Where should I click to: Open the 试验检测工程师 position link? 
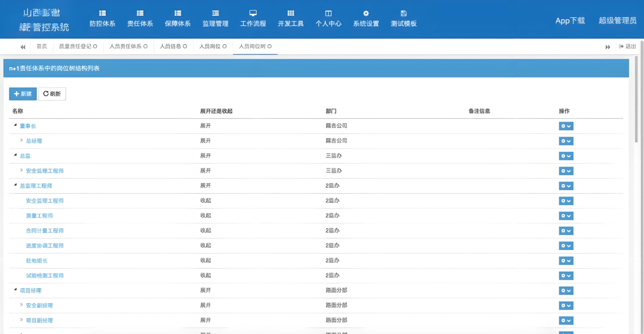tap(45, 276)
